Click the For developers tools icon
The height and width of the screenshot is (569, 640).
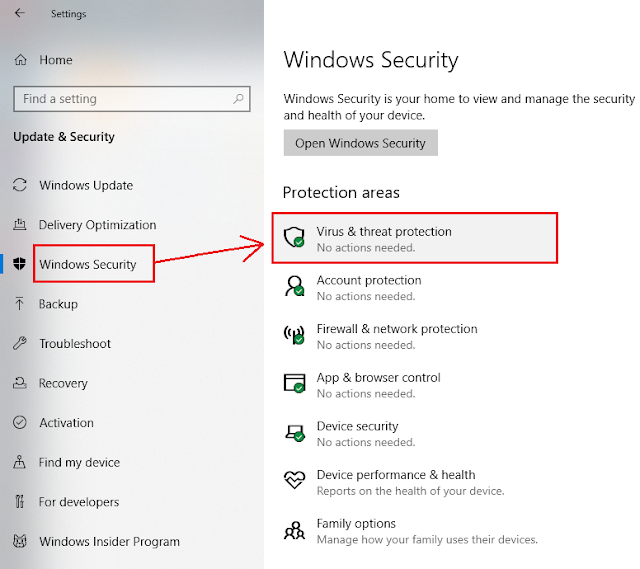click(19, 501)
